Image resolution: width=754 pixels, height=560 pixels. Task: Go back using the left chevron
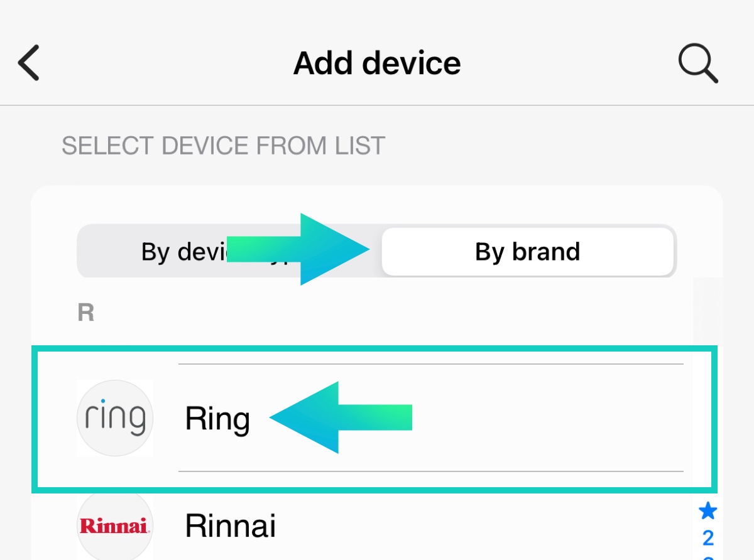click(29, 63)
